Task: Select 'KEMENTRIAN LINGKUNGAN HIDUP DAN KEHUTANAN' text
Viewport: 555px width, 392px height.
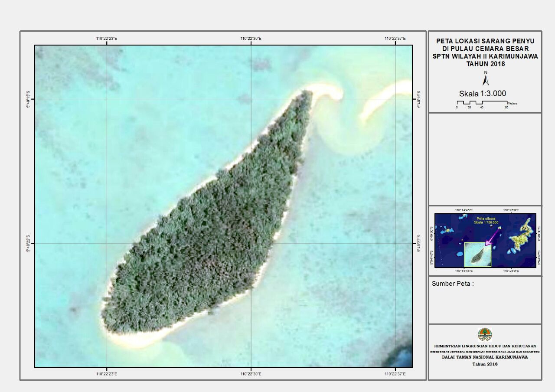Action: click(485, 346)
